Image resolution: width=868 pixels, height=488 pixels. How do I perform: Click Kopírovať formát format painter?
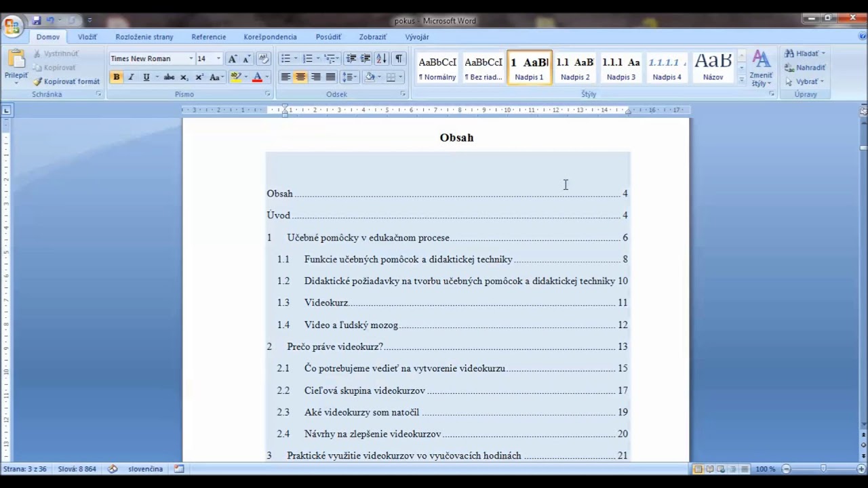click(x=66, y=81)
